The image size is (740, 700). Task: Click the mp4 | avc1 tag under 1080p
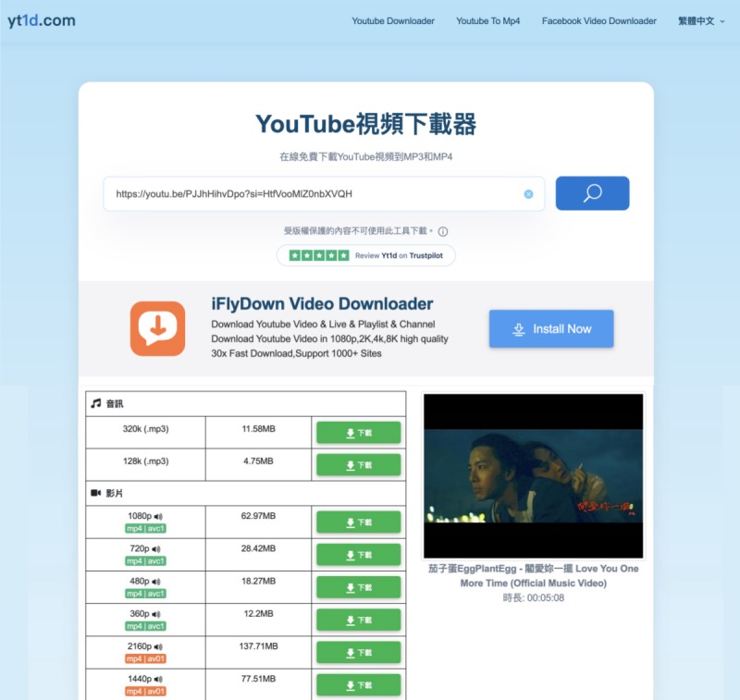pyautogui.click(x=145, y=528)
